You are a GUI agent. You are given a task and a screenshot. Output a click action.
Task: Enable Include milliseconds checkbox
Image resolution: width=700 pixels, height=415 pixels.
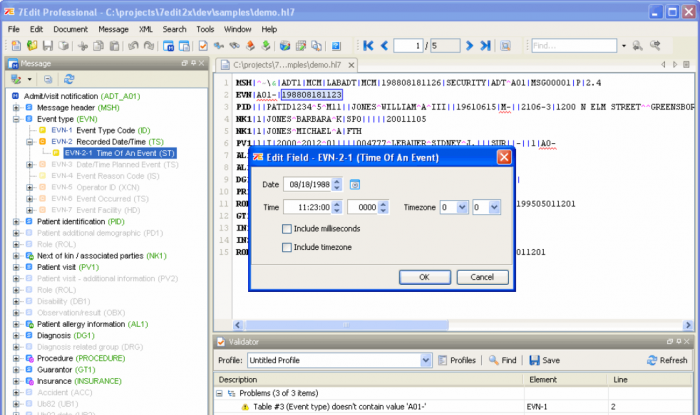(x=287, y=229)
